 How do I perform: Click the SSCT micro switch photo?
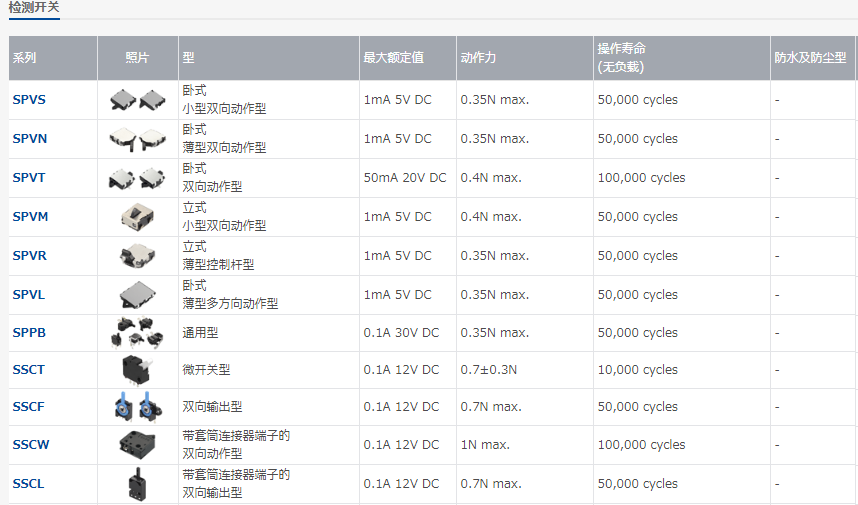click(137, 369)
